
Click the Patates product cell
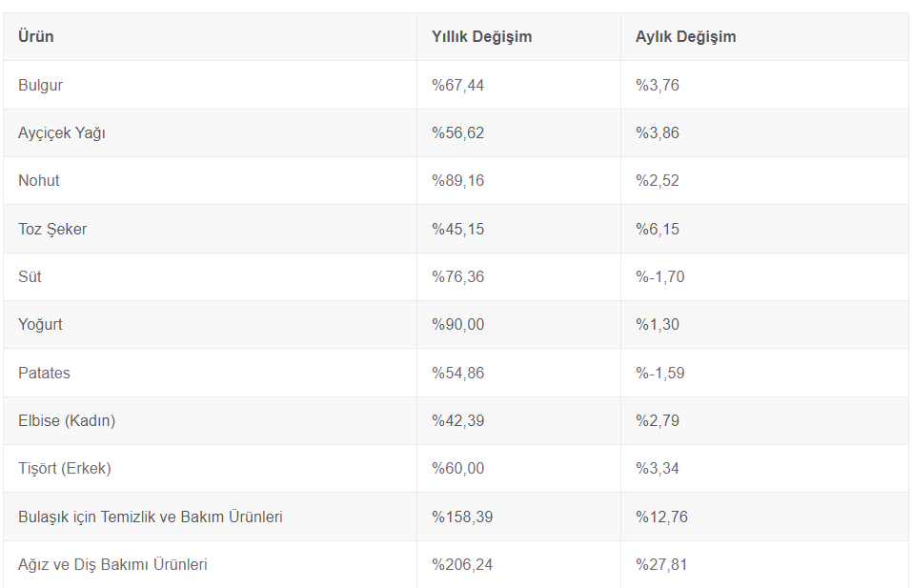44,373
